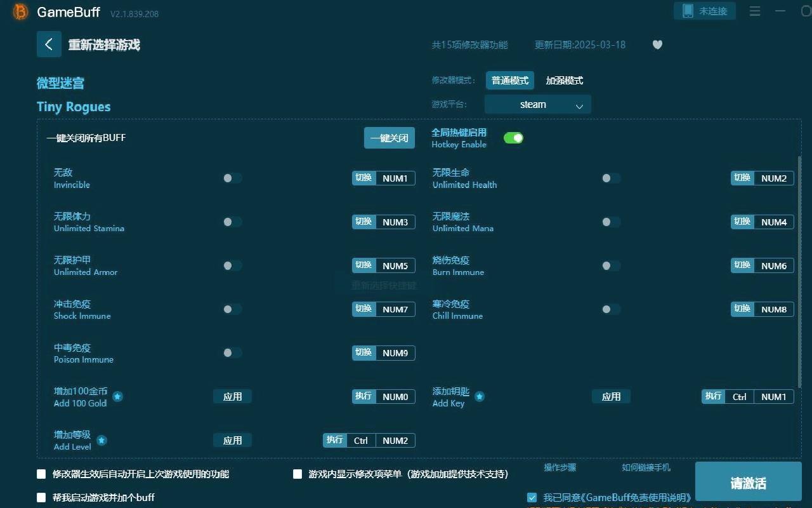
Task: Click 切换 button for NUM5 hotkey
Action: pos(363,265)
